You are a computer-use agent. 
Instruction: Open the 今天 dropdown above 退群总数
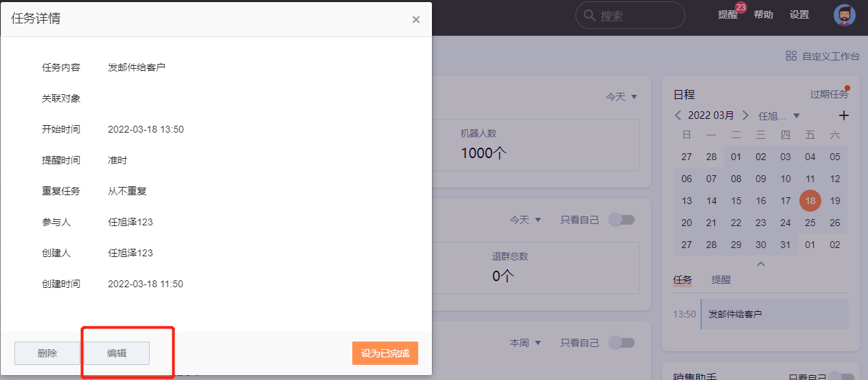coord(525,220)
